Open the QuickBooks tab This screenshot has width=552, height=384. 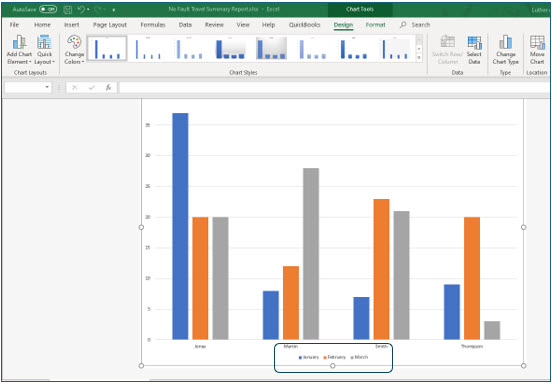[x=305, y=25]
